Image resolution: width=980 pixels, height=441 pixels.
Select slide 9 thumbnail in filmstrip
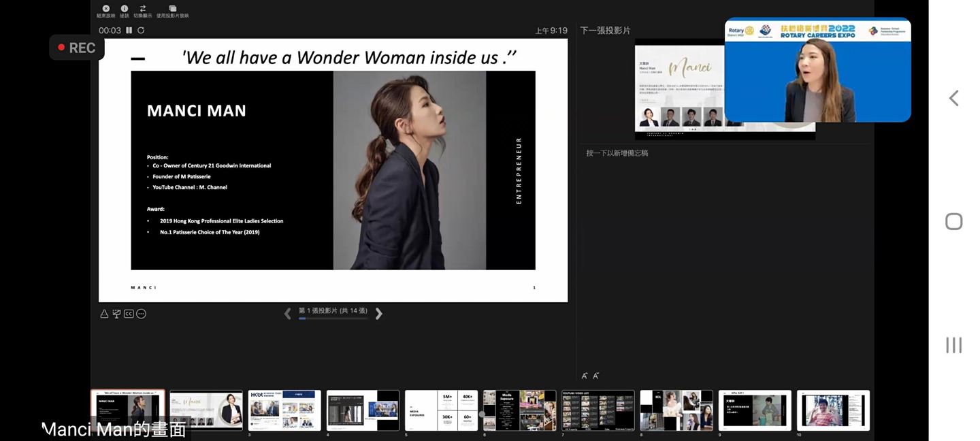[x=755, y=410]
